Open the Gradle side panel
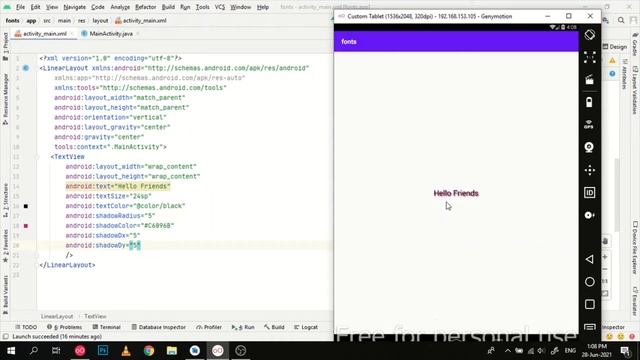Screen dimensions: 640x360 coord(635,45)
